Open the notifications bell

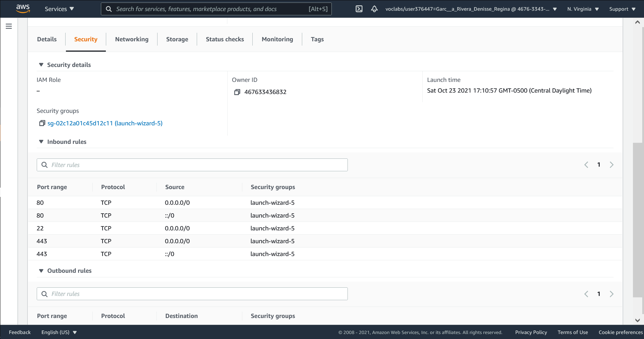[x=374, y=9]
